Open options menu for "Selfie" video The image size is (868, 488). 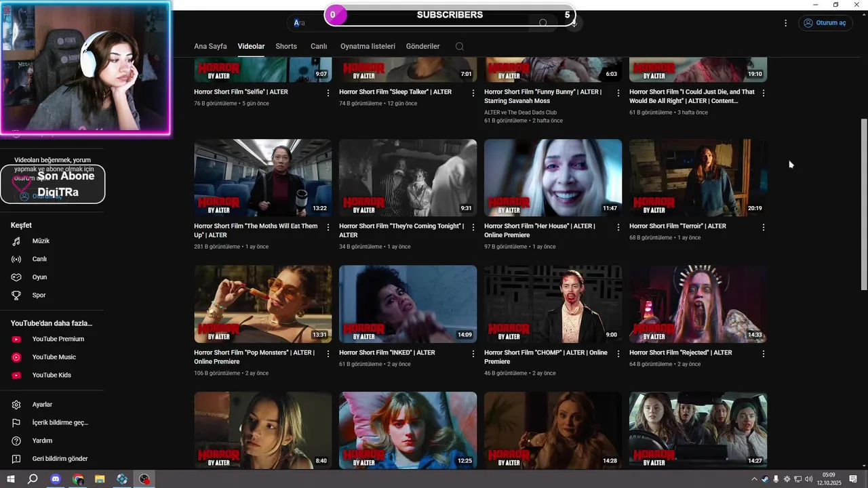point(328,93)
